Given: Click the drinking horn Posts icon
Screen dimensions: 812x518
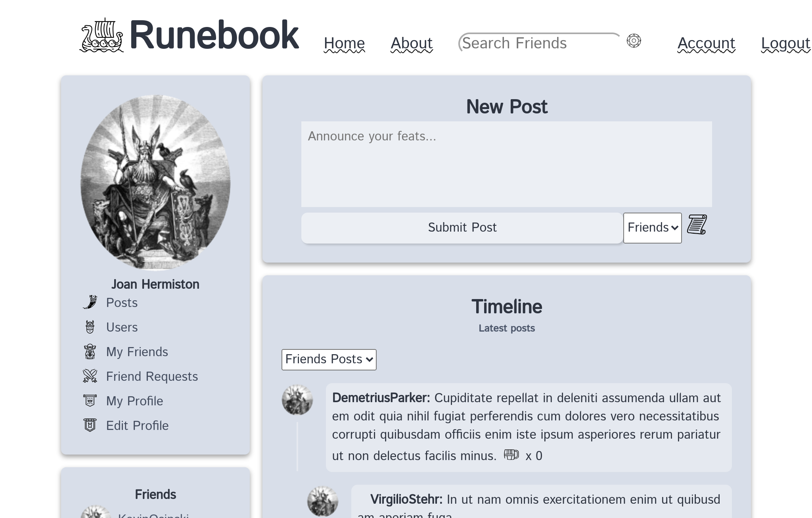Looking at the screenshot, I should 90,303.
